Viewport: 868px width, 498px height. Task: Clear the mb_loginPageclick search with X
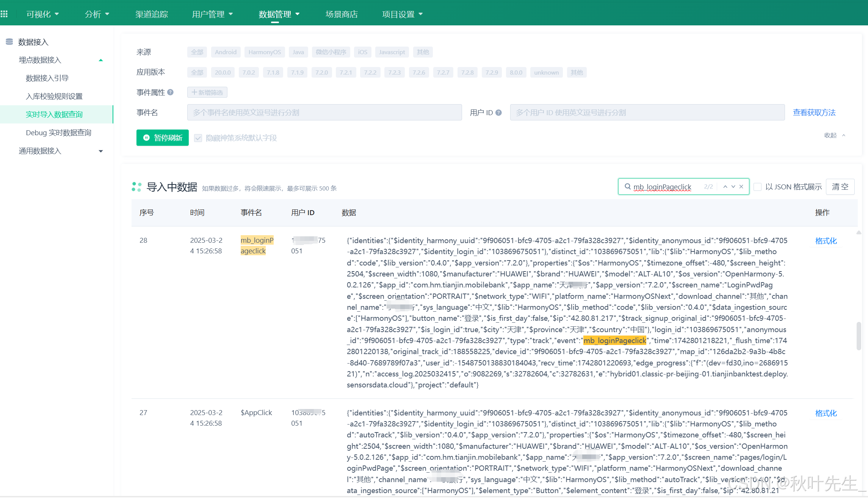[741, 187]
